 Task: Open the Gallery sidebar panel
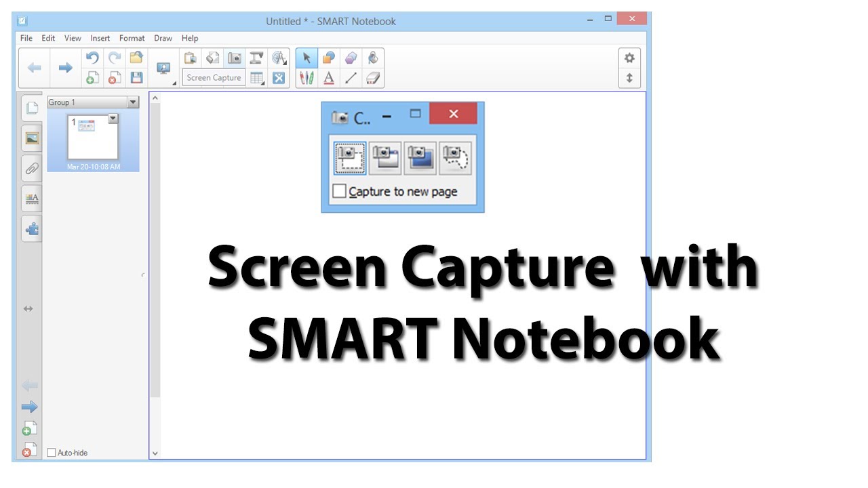click(x=31, y=138)
